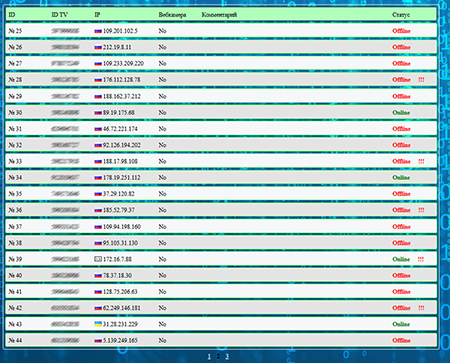Click the red !!! alert in row № 28
This screenshot has height=363, width=450.
pos(421,80)
